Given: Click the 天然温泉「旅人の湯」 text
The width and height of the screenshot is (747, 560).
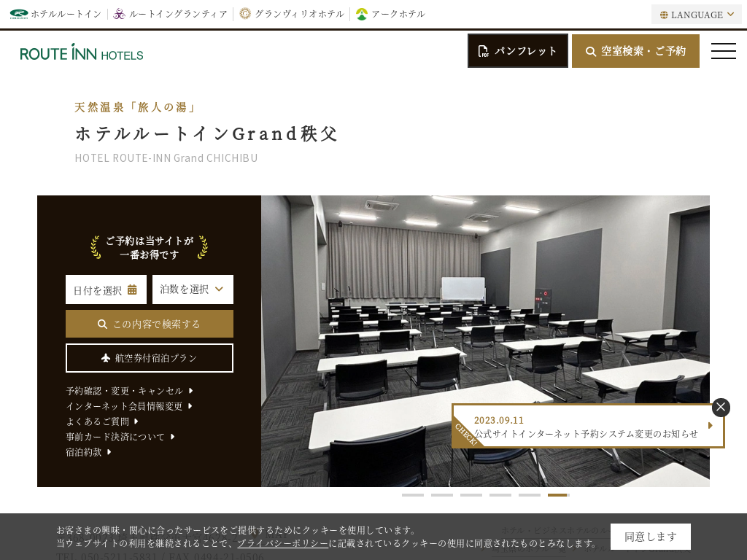Looking at the screenshot, I should [x=135, y=107].
